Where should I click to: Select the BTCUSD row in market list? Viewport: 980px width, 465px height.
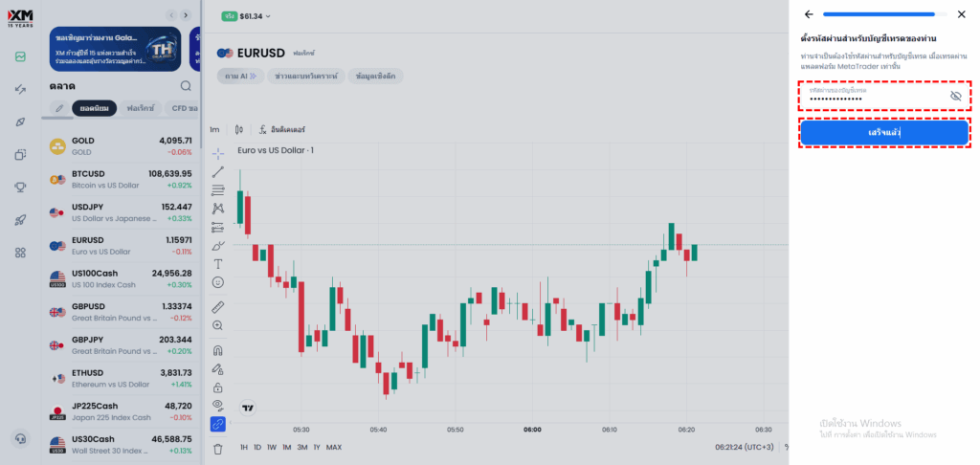coord(121,179)
